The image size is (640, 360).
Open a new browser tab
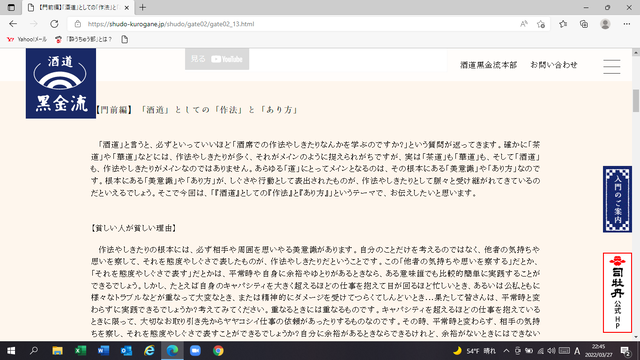(142, 7)
